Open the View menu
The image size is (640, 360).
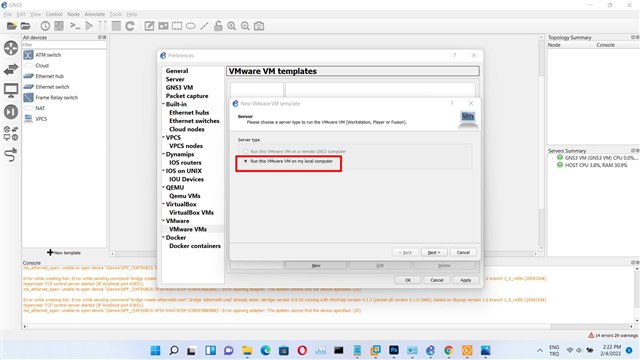coord(35,14)
